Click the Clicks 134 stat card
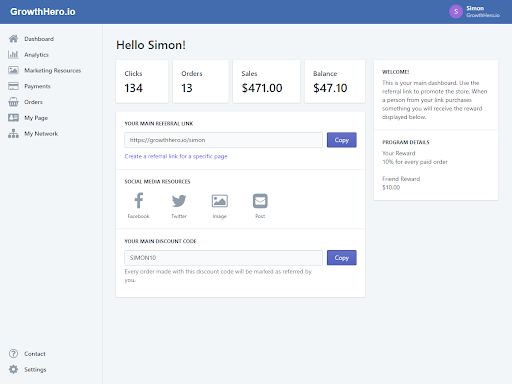The image size is (512, 384). point(142,82)
